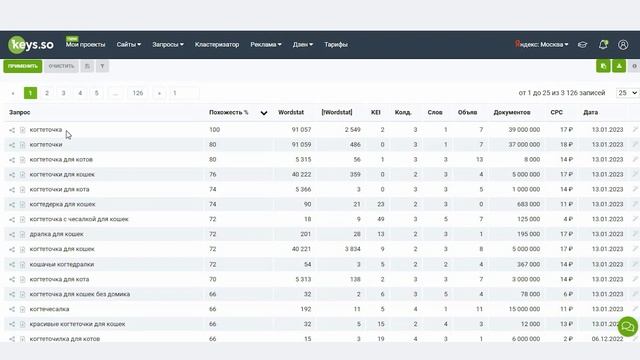Click share icon for row когтеточка

(12, 130)
